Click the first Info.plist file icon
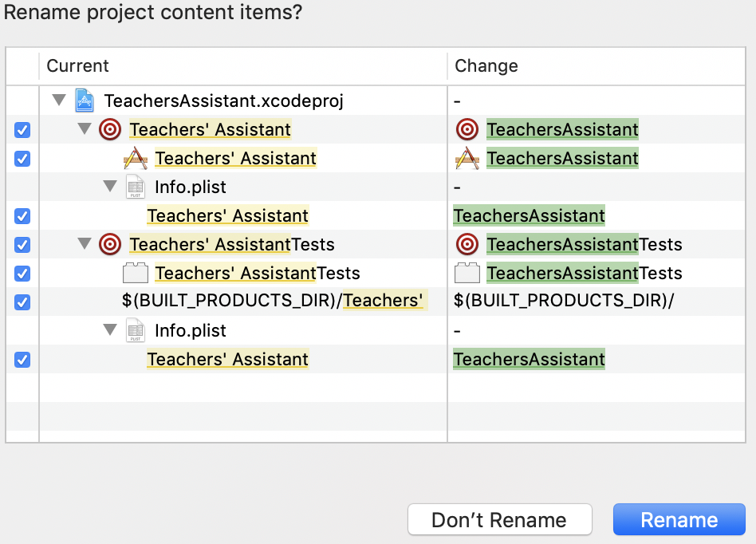The width and height of the screenshot is (756, 544). click(x=136, y=187)
